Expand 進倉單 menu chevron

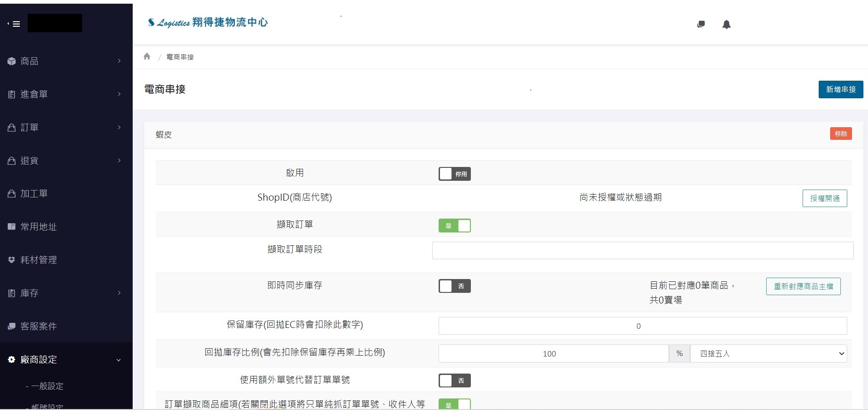click(119, 94)
